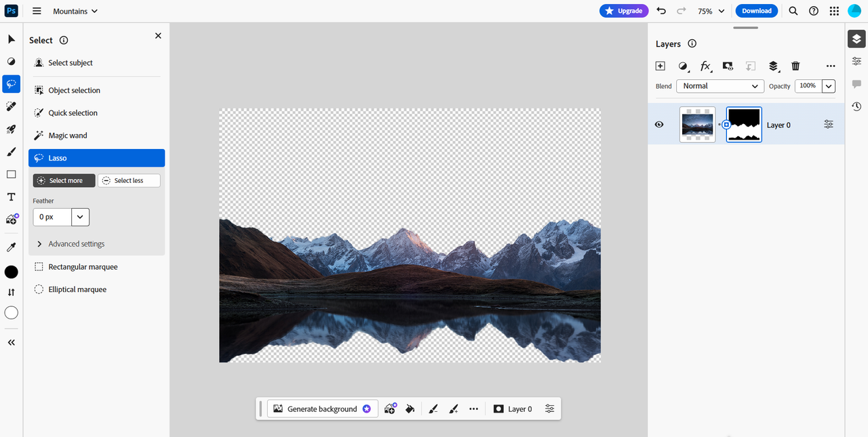Open Layers panel more options ellipsis
Viewport: 868px width, 437px height.
pyautogui.click(x=831, y=66)
